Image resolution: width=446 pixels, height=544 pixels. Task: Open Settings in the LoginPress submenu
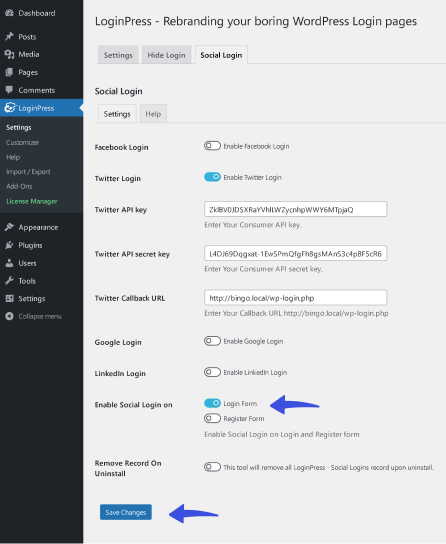[x=19, y=127]
